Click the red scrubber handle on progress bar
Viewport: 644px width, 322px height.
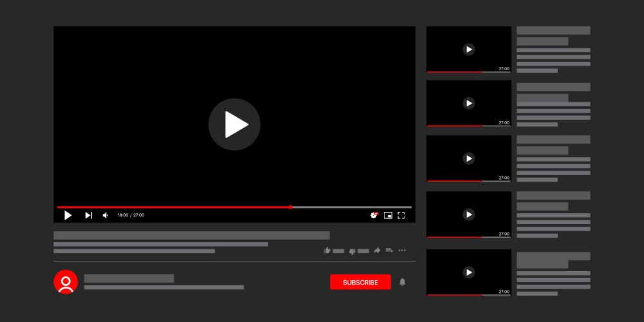[290, 207]
